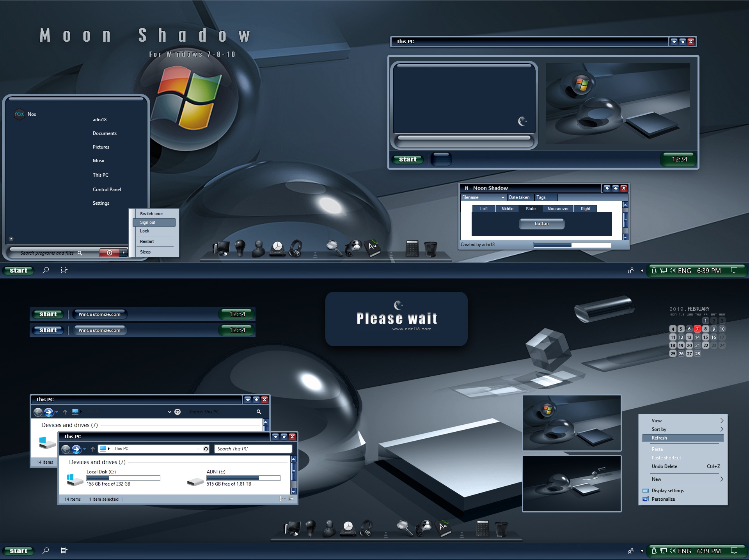
Task: Open Control Panel from the start menu
Action: 107,190
